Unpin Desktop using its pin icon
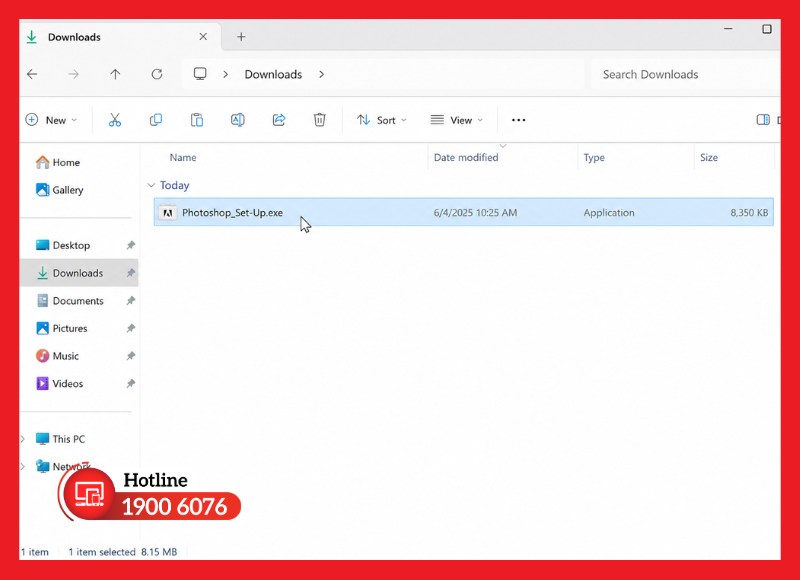The image size is (800, 580). coord(131,245)
